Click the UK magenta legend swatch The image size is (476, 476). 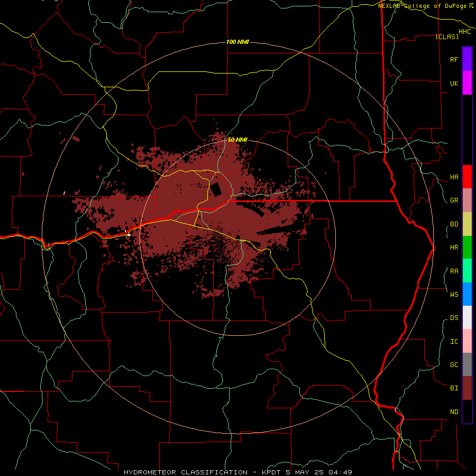(x=467, y=83)
